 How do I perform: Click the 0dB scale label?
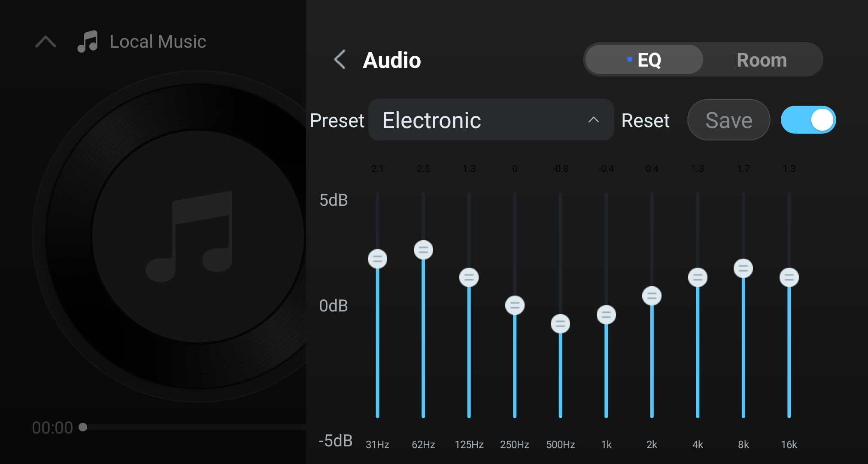pos(334,306)
